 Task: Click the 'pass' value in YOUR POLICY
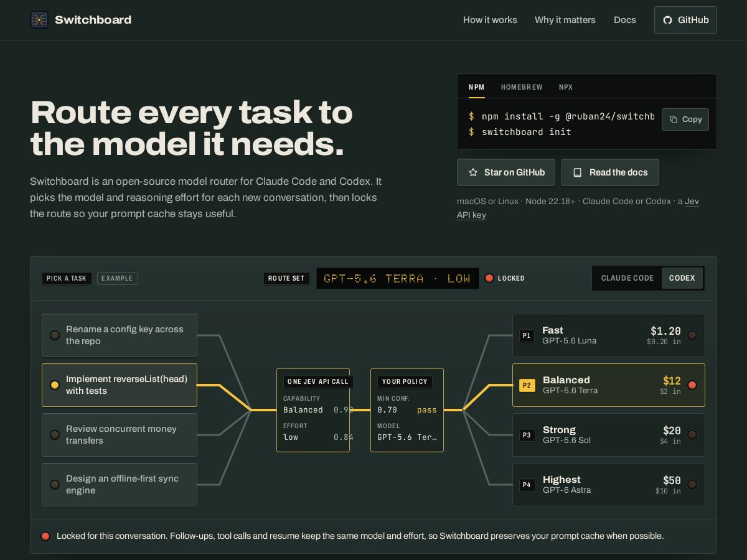tap(427, 410)
